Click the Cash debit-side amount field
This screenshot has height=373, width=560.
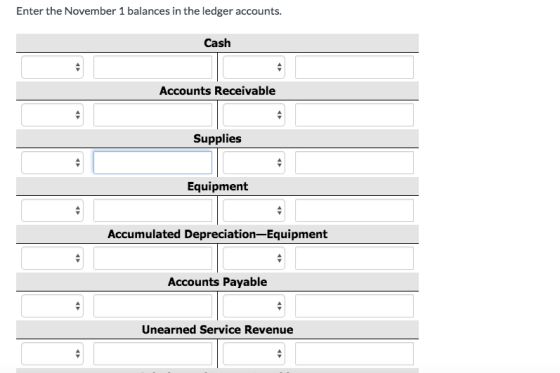point(152,67)
